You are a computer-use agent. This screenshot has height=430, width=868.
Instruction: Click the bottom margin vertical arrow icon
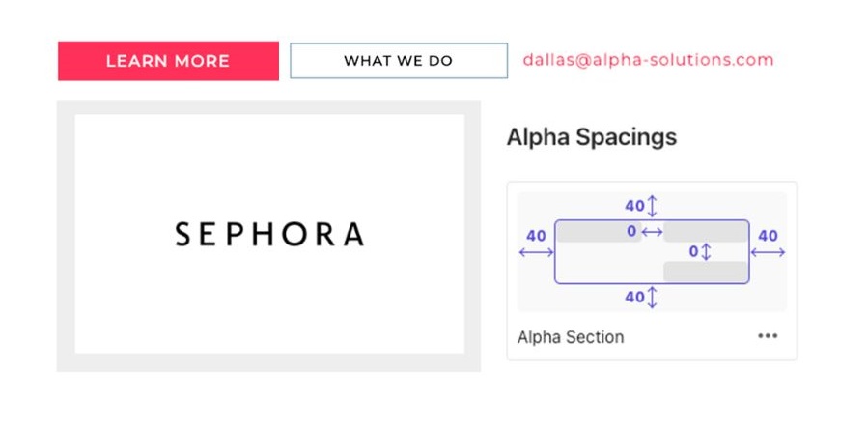tap(652, 298)
